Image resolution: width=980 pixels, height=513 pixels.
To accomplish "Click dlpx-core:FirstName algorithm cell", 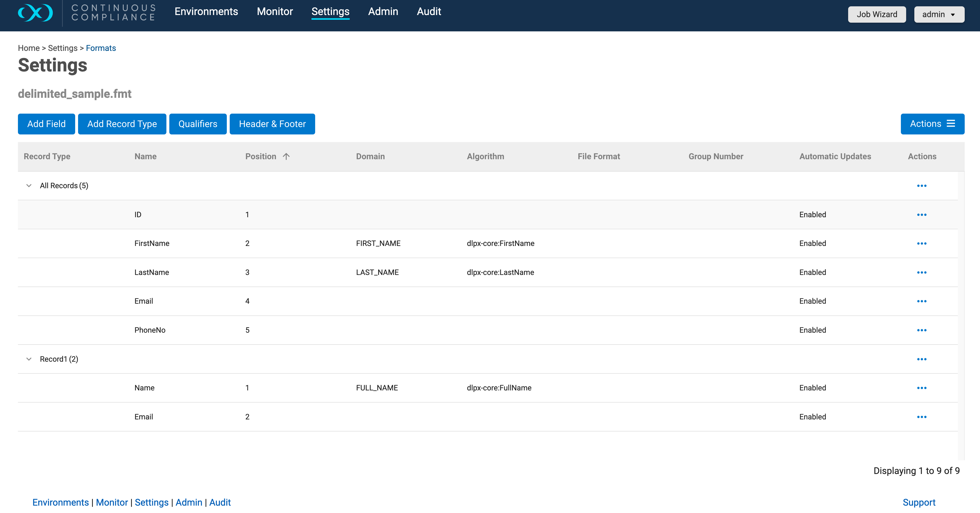I will [500, 243].
